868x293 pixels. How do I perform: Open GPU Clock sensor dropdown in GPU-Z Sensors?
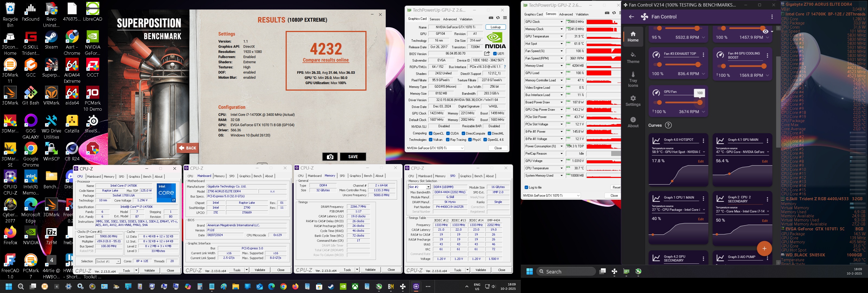[x=561, y=22]
